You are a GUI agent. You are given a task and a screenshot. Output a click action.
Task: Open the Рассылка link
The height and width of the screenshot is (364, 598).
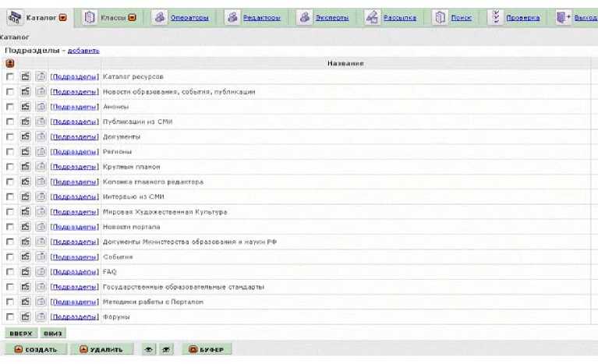tap(400, 18)
